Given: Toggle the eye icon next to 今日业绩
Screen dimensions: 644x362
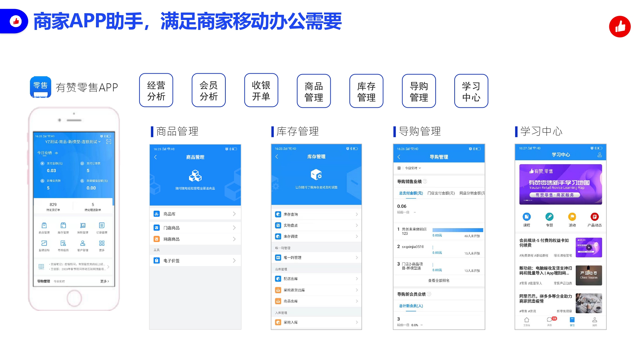Looking at the screenshot, I should (x=56, y=153).
